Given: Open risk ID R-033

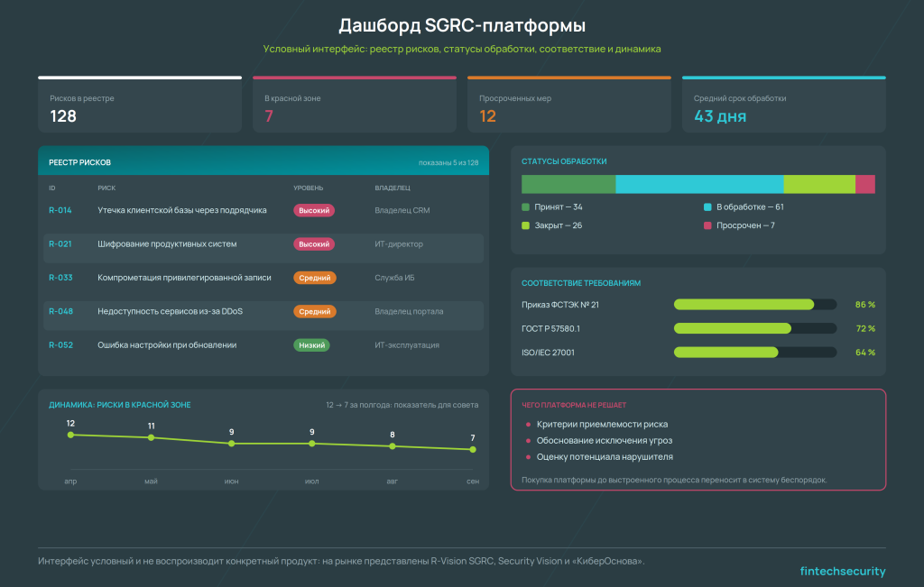Looking at the screenshot, I should 60,278.
